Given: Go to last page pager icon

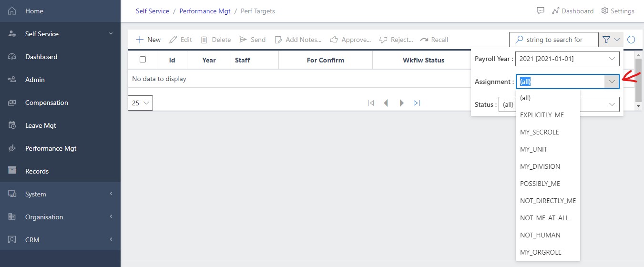Looking at the screenshot, I should (417, 103).
